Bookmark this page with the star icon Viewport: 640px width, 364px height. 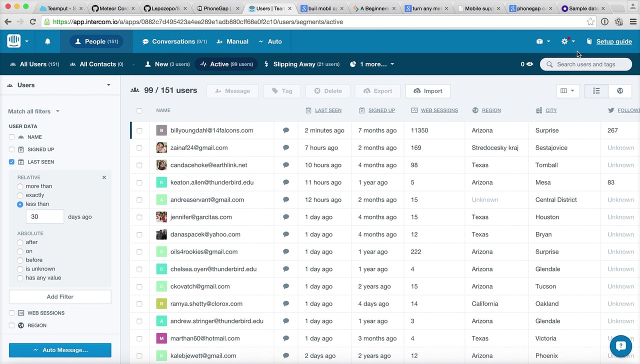[590, 21]
